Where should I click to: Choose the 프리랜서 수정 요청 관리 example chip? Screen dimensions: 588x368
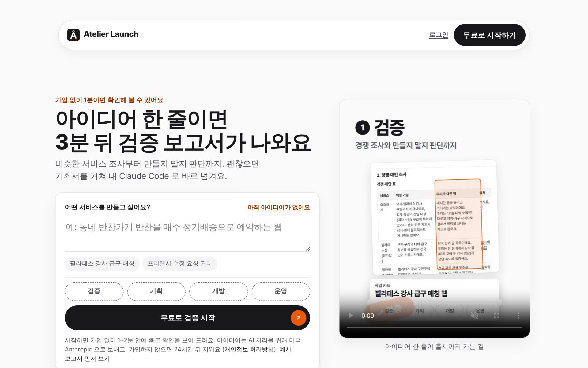[180, 264]
